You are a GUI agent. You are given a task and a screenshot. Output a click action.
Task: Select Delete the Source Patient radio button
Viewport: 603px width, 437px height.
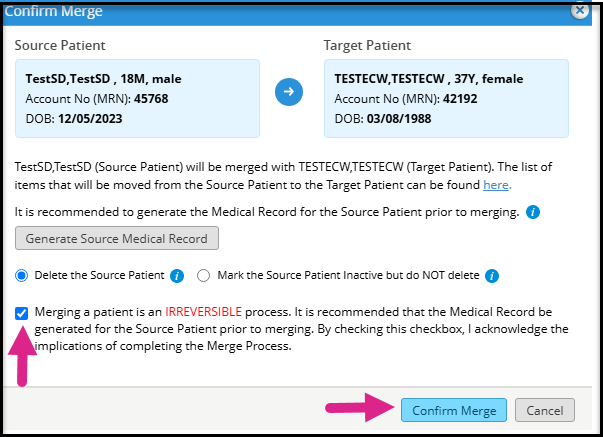click(x=22, y=275)
